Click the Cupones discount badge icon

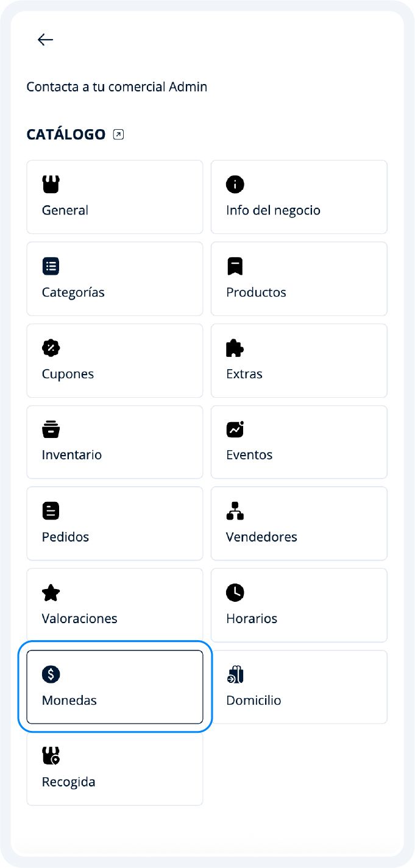51,348
